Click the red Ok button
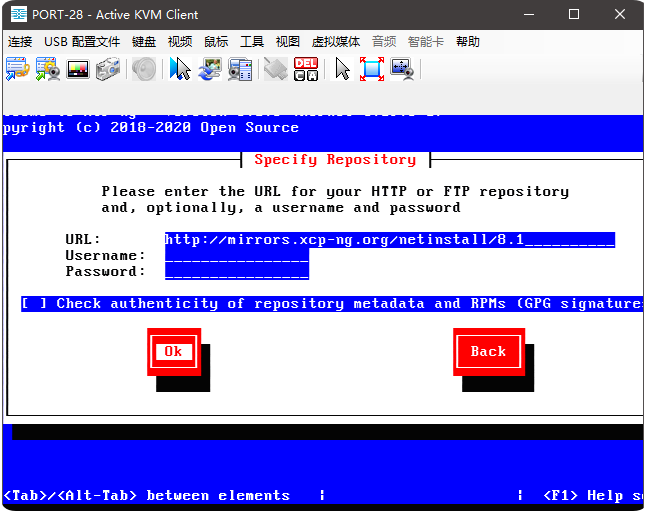This screenshot has width=649, height=511. (x=174, y=352)
